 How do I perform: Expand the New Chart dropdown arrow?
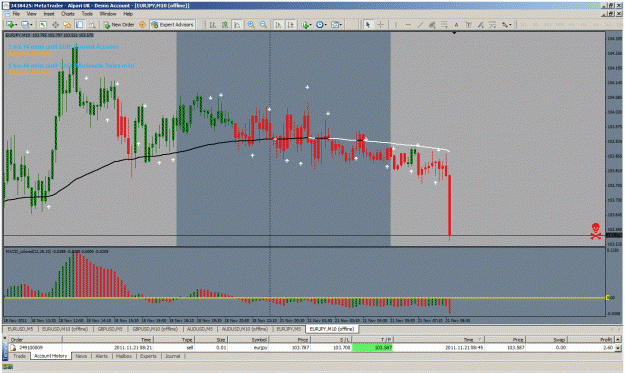tap(16, 25)
